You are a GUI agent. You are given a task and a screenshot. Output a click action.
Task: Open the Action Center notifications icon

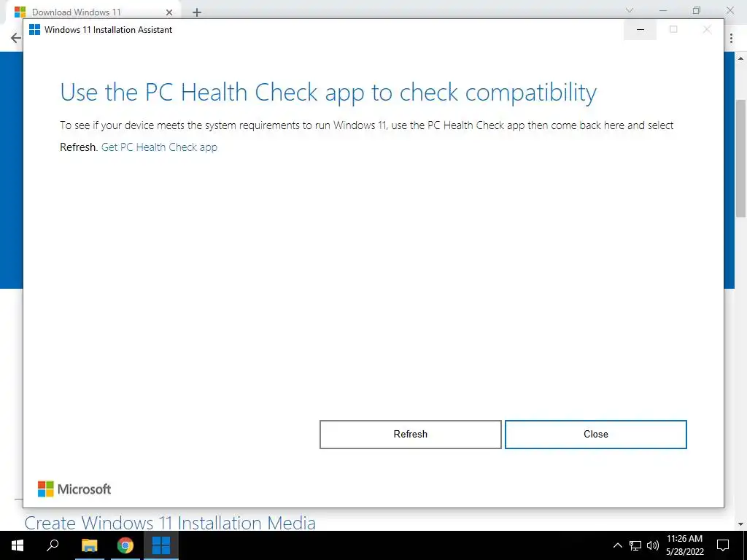click(723, 545)
